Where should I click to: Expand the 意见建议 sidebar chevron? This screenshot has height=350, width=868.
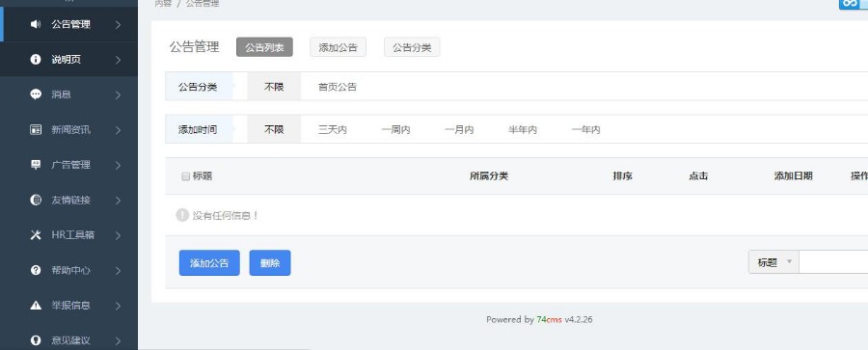[118, 340]
